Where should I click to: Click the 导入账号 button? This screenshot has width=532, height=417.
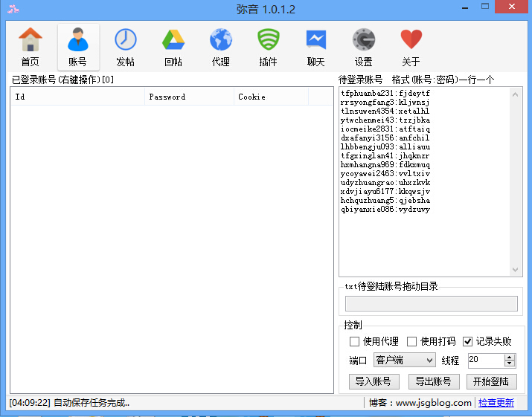[374, 382]
